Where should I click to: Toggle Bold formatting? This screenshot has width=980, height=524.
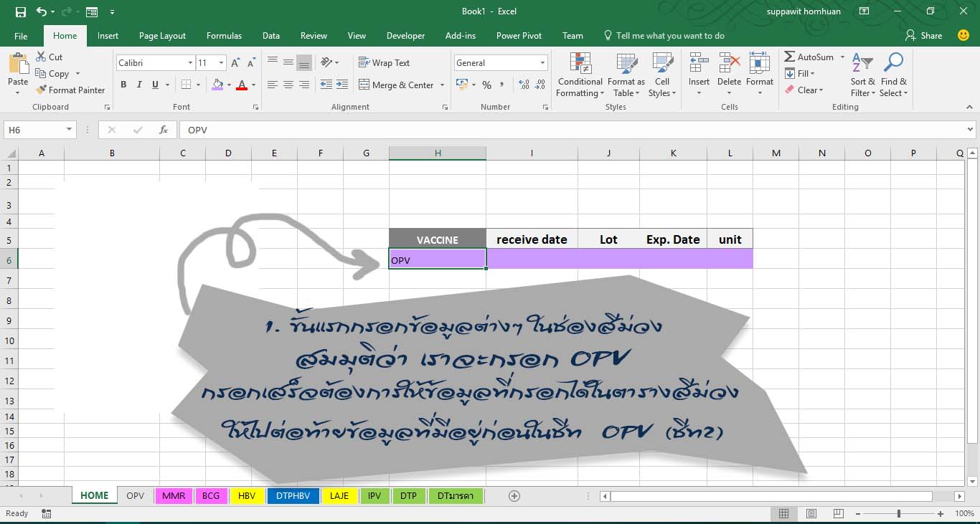pyautogui.click(x=123, y=85)
